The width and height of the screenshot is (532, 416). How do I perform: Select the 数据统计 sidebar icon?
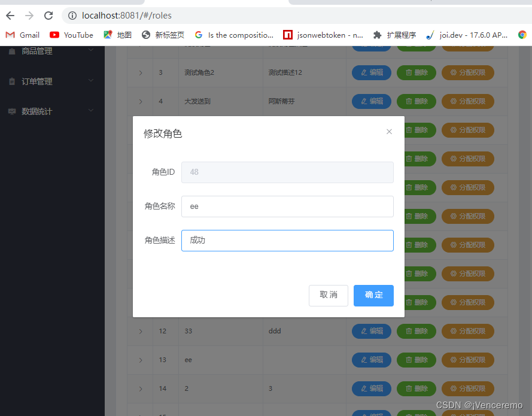point(13,110)
